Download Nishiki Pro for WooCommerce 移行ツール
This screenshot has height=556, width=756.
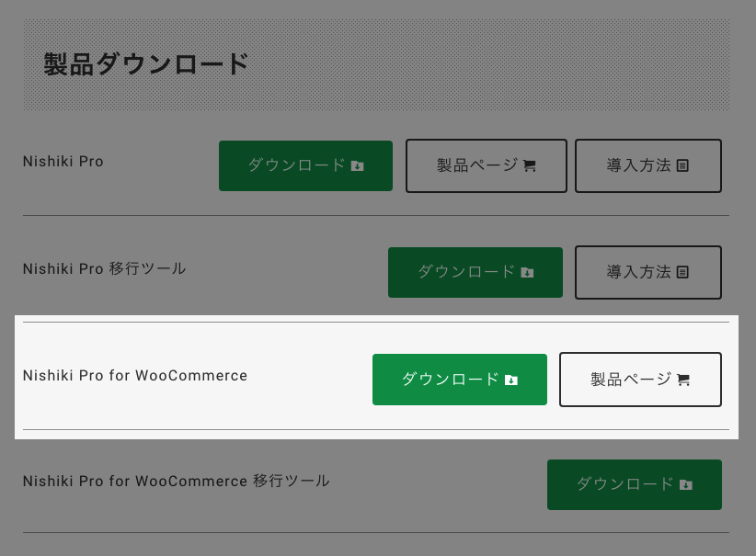[634, 484]
